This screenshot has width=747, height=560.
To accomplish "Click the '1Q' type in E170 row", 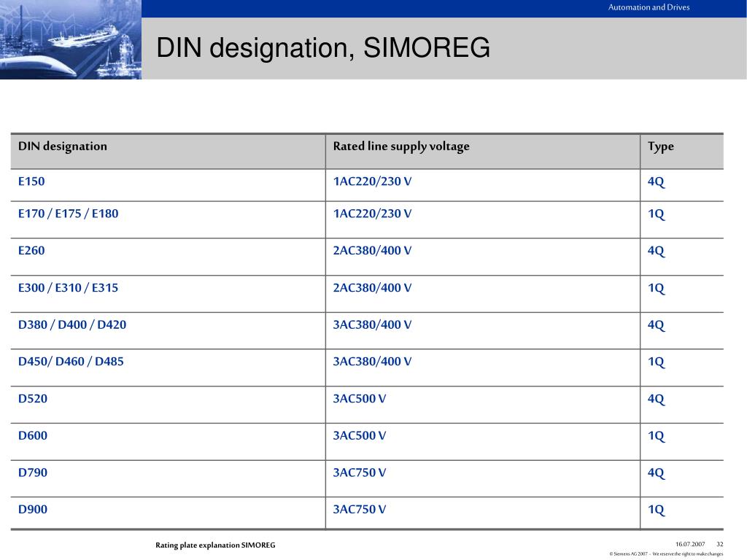I will [x=656, y=214].
